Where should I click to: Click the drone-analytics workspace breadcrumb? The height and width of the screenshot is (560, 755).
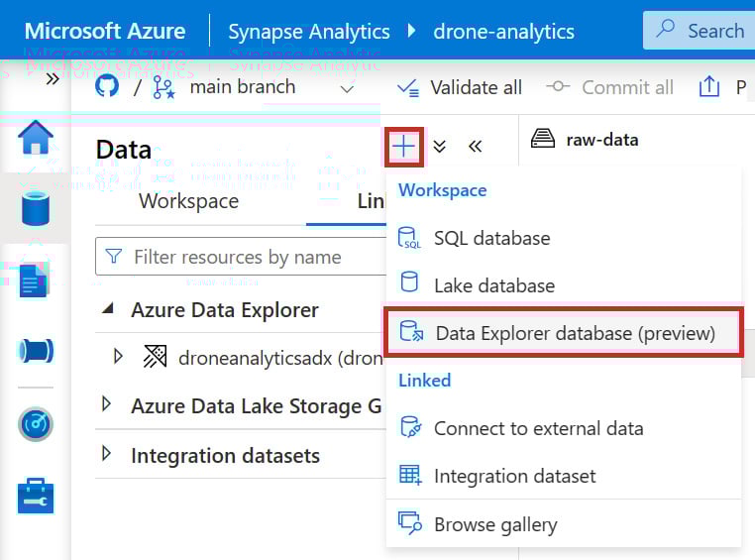[x=503, y=32]
